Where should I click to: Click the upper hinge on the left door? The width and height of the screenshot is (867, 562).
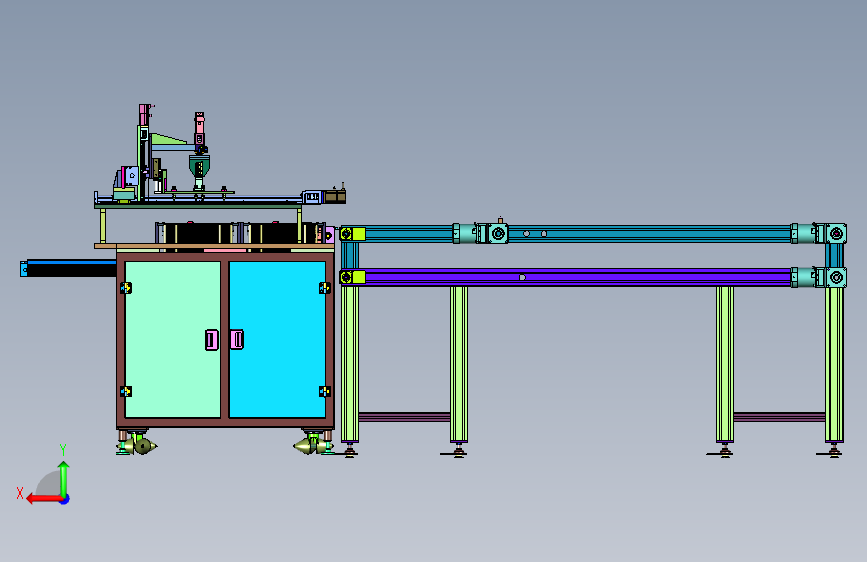pos(126,288)
